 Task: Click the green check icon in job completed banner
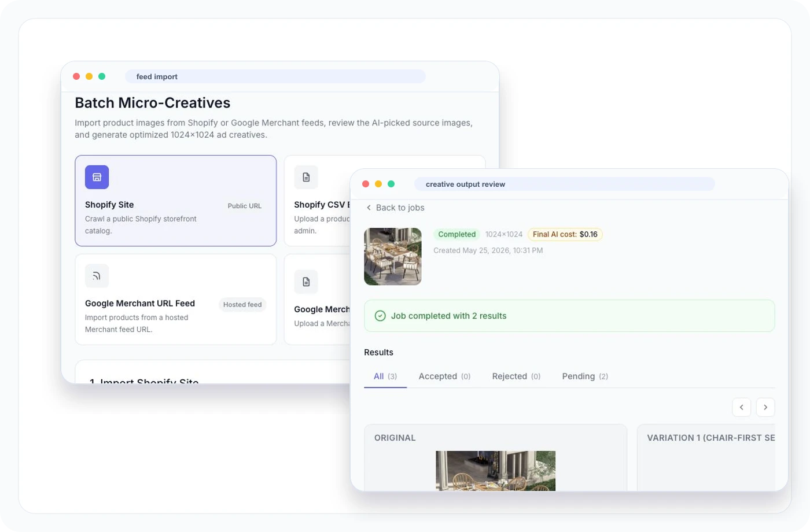point(380,316)
